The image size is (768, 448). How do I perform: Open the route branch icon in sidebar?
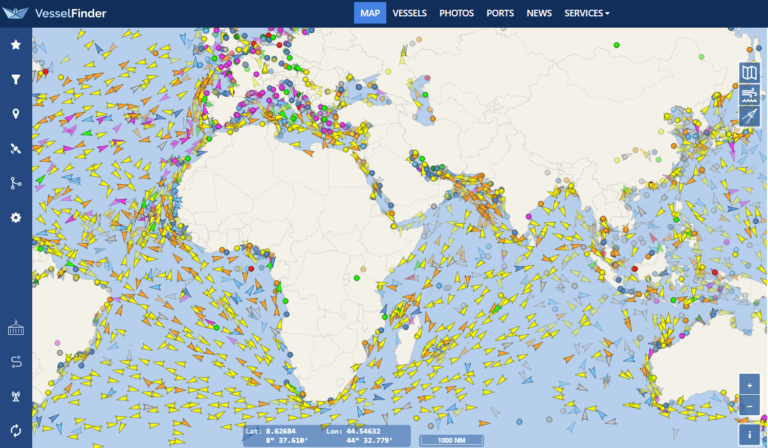coord(15,183)
